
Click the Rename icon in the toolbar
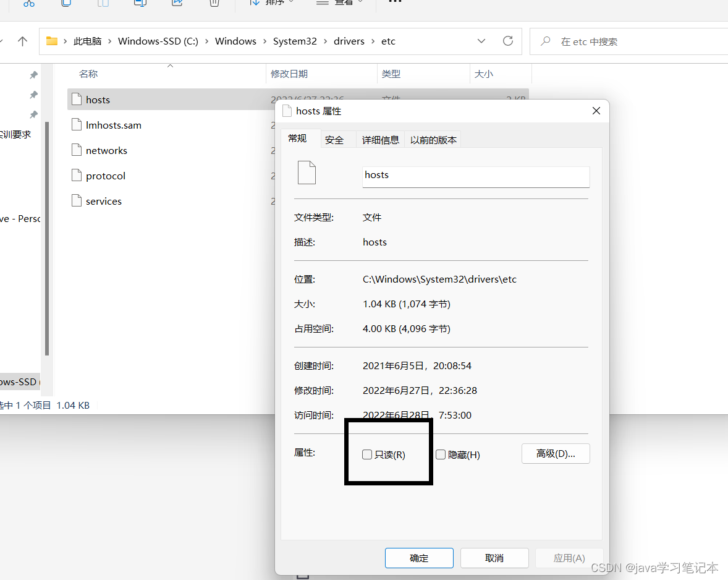pos(140,3)
